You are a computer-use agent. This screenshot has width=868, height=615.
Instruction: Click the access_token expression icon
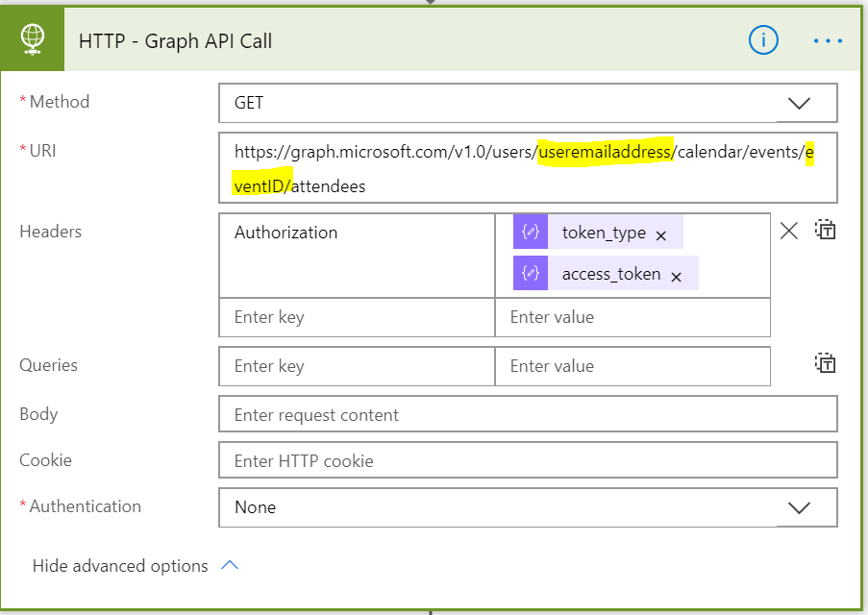click(x=530, y=274)
